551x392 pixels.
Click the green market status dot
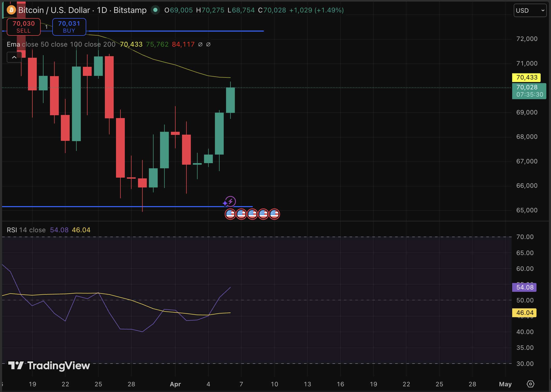click(155, 10)
